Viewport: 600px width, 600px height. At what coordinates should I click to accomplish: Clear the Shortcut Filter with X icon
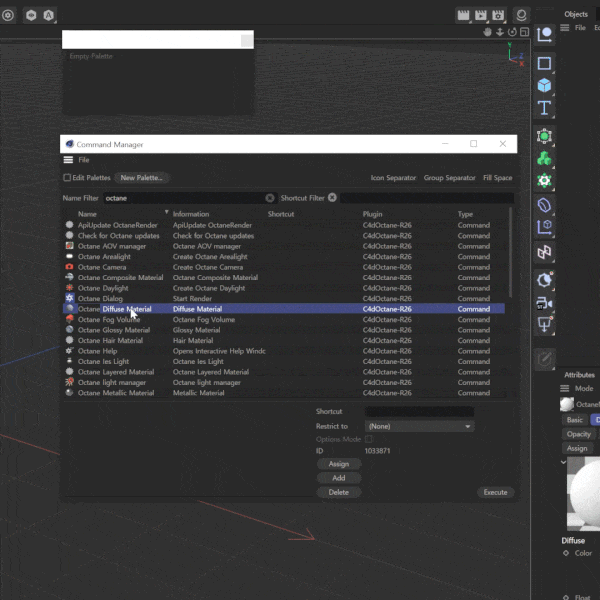(x=332, y=197)
